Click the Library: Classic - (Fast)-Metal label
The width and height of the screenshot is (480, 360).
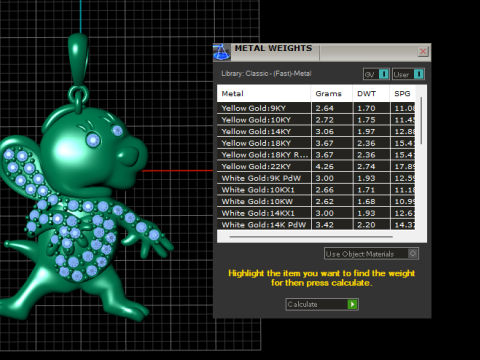pos(266,73)
